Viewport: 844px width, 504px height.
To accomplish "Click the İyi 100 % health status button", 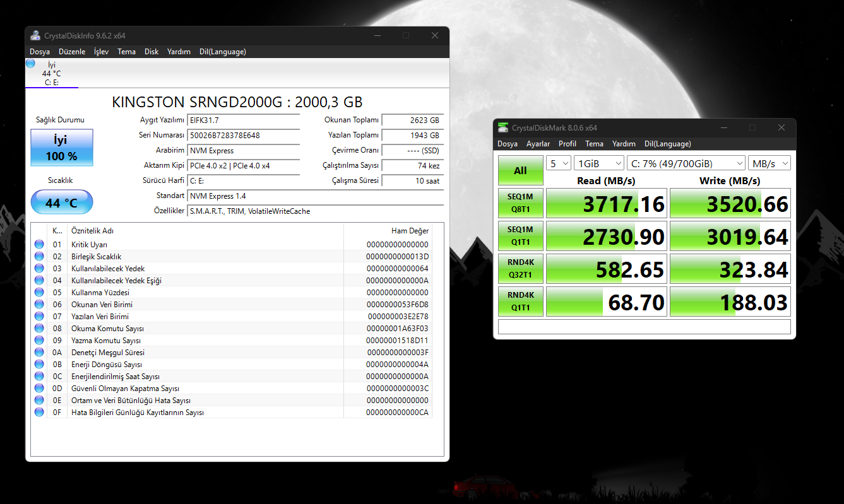I will click(x=62, y=148).
